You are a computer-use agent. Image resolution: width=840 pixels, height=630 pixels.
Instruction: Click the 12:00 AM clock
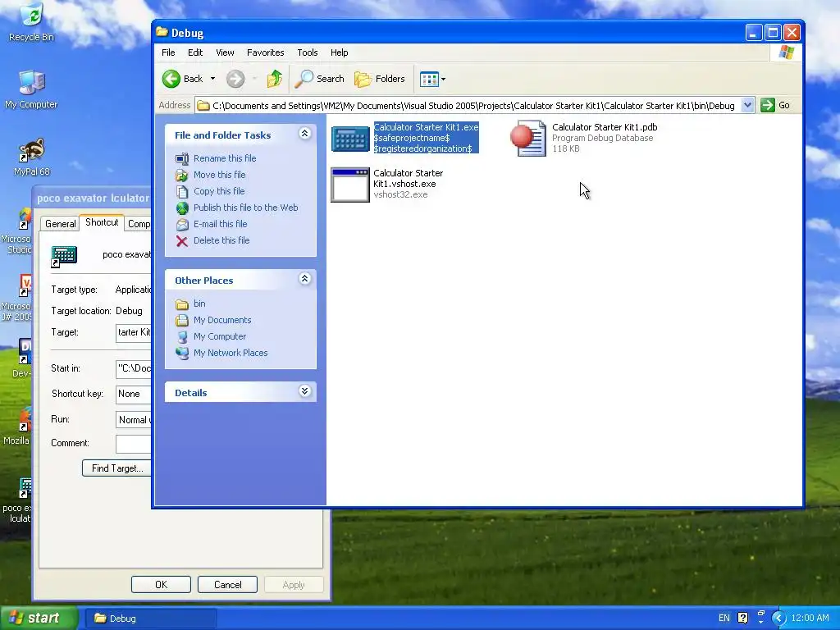(810, 619)
